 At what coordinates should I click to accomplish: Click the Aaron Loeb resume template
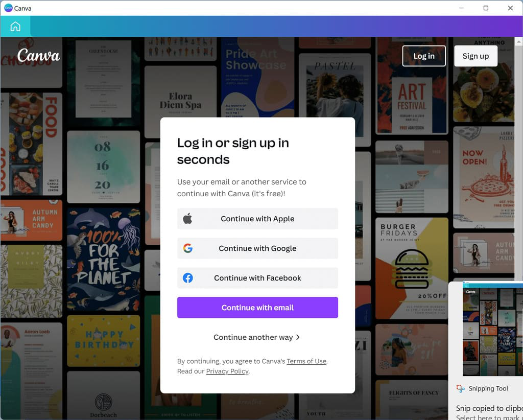(31, 370)
